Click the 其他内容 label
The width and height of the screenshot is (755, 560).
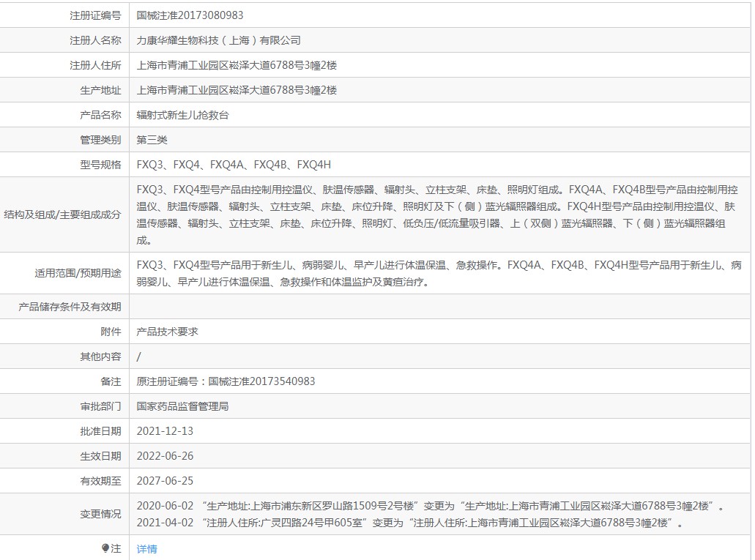tap(100, 356)
